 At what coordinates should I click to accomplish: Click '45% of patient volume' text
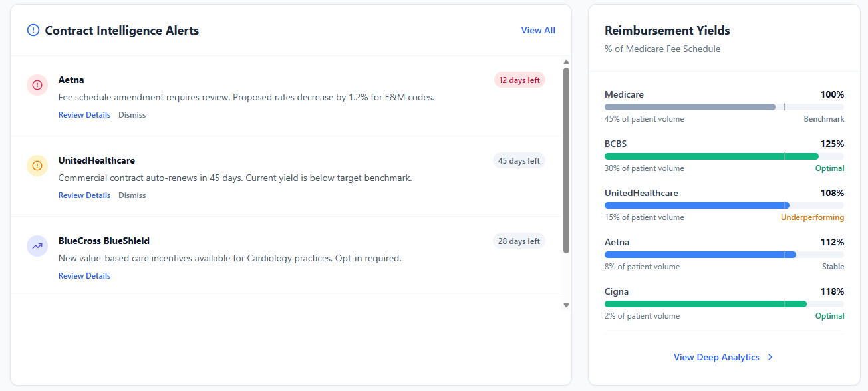[644, 120]
